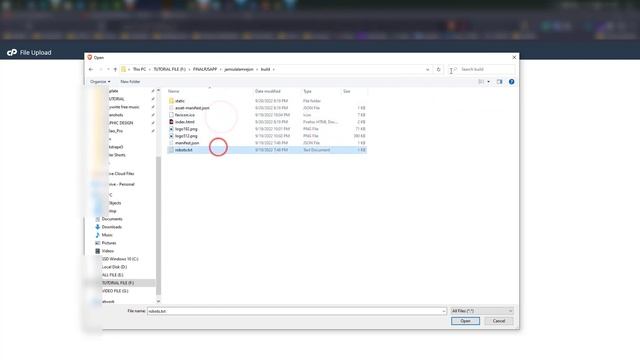
Task: Click the logo192.png image icon
Action: pos(171,129)
